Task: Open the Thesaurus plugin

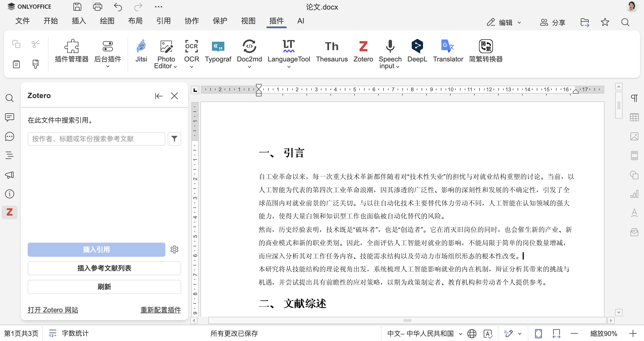Action: click(x=332, y=52)
